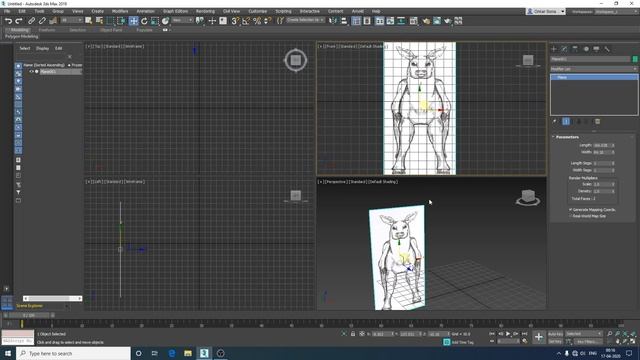Open the Motion panel tab icon
The image size is (640, 360).
point(586,49)
